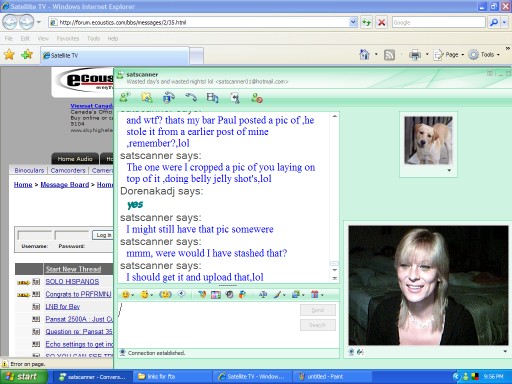This screenshot has width=512, height=384.
Task: Click the IE Refresh button
Action: click(x=367, y=22)
